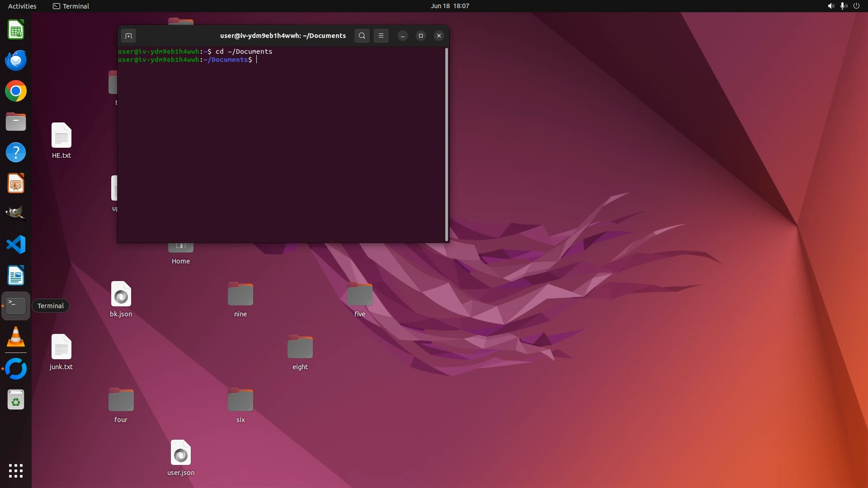Expand the system menu via power icon
The image size is (868, 488).
coord(856,6)
